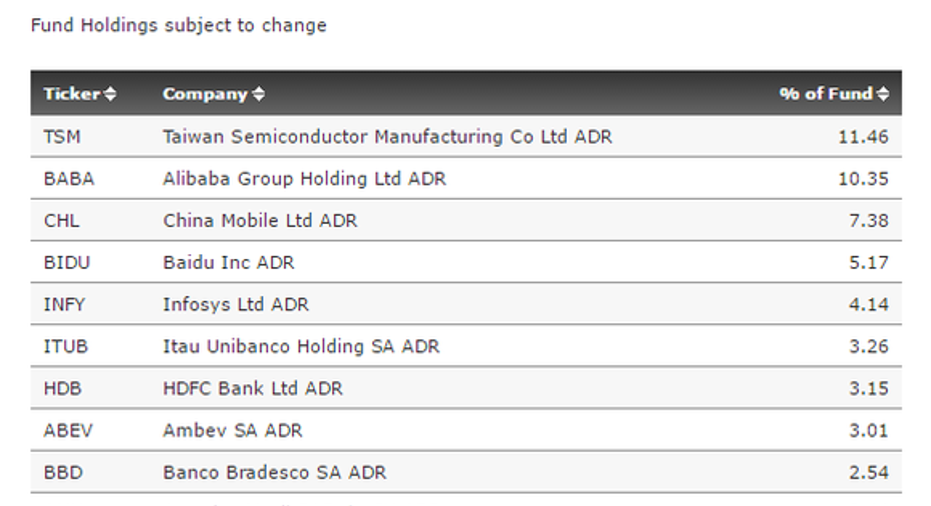This screenshot has width=931, height=506.
Task: Select the TSM ticker cell
Action: pos(62,137)
